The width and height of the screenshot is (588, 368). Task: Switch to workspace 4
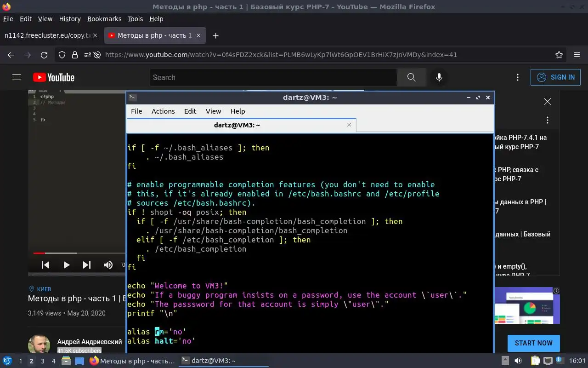point(53,361)
